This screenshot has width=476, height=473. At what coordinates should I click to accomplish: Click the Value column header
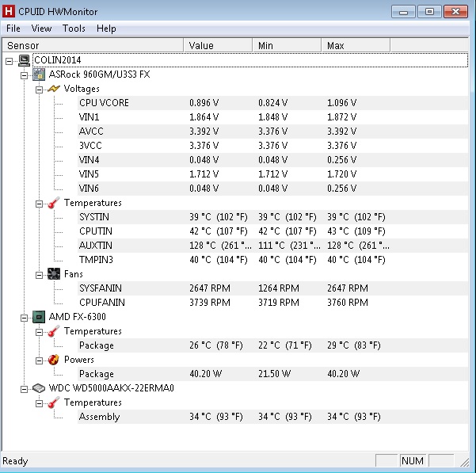tap(218, 45)
